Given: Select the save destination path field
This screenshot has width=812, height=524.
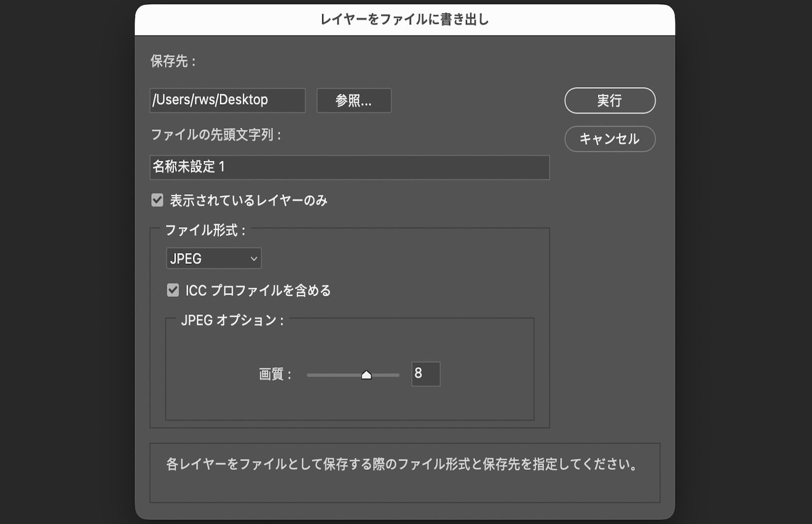Looking at the screenshot, I should pyautogui.click(x=227, y=100).
